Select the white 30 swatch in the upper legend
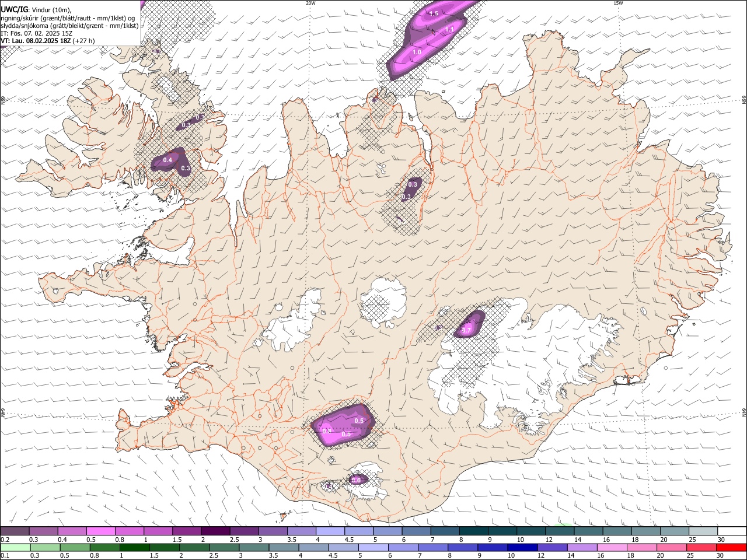Image resolution: width=747 pixels, height=560 pixels. 732,531
